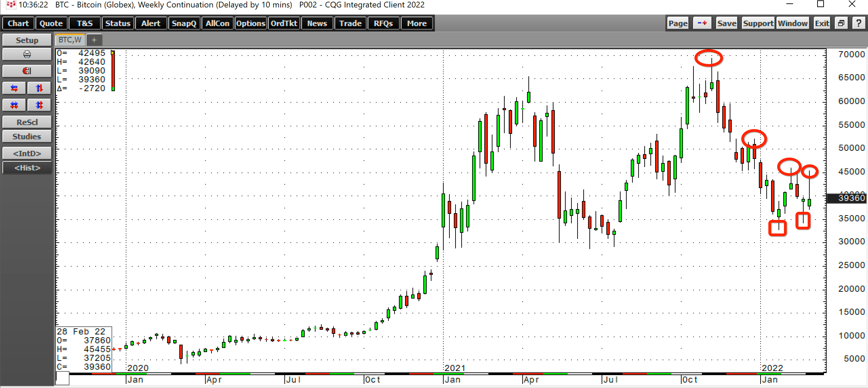Click the O= 42495 open value
This screenshot has height=388, width=868.
[81, 53]
